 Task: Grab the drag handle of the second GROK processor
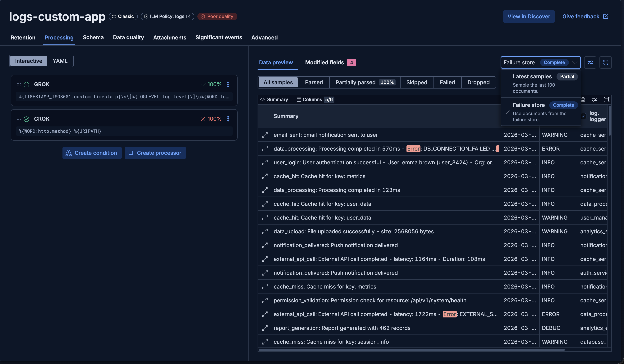tap(19, 119)
